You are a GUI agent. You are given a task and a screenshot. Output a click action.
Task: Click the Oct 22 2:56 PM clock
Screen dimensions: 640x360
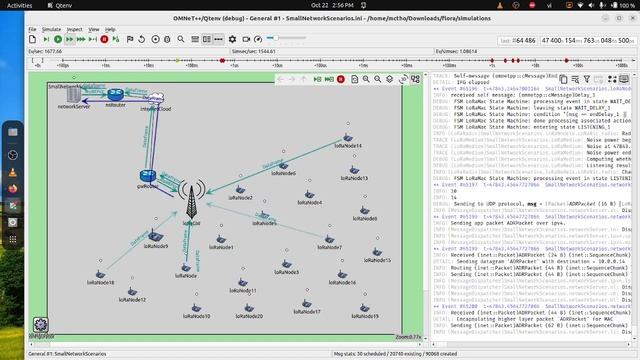332,5
